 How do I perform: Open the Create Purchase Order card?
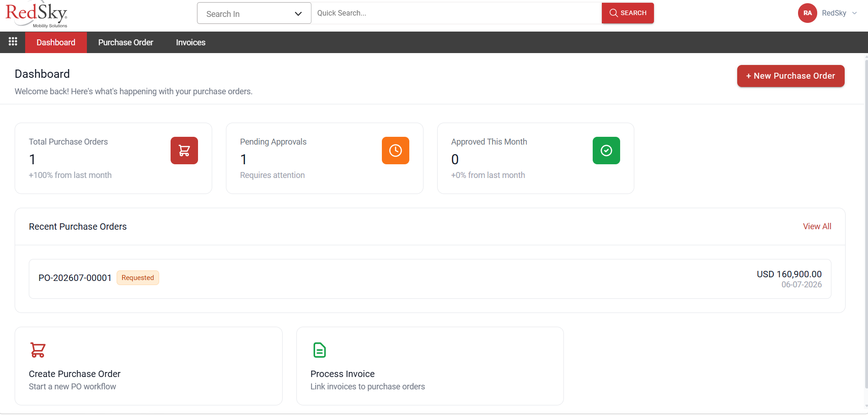coord(149,366)
